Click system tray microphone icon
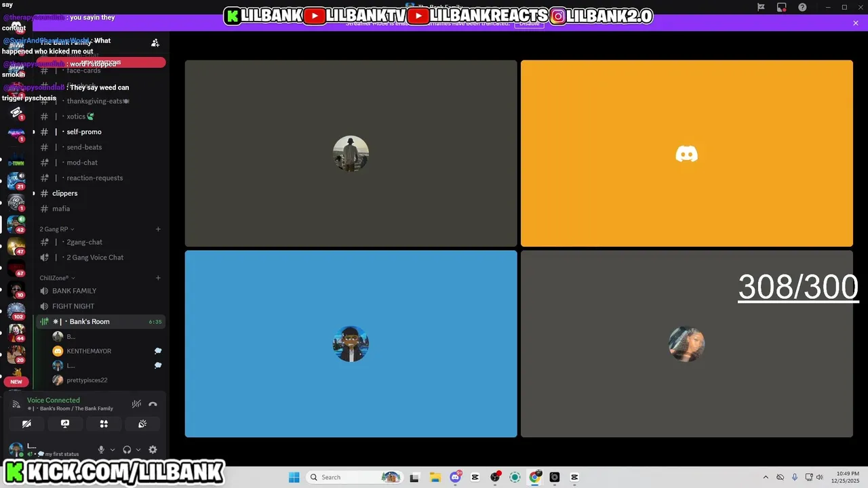The height and width of the screenshot is (488, 868). point(795,477)
